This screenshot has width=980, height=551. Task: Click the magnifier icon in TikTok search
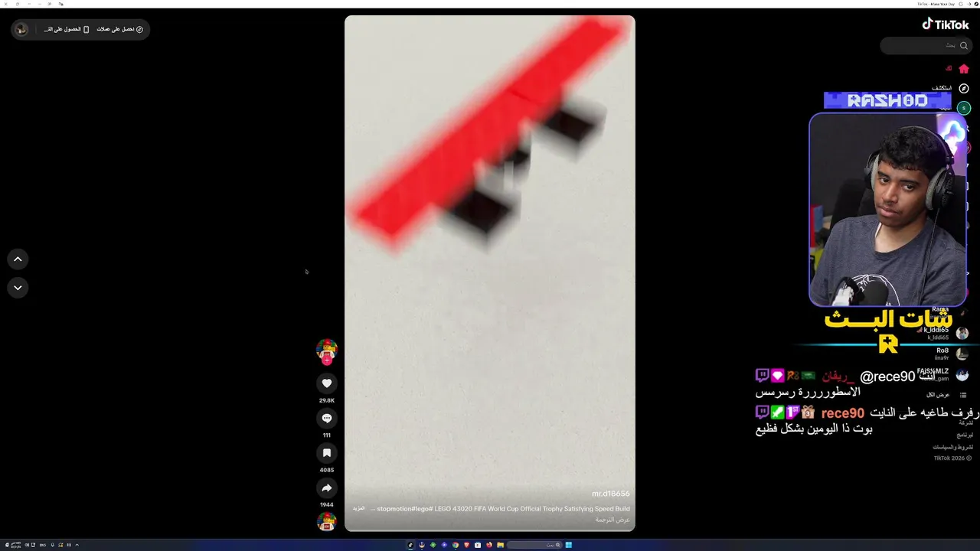964,45
